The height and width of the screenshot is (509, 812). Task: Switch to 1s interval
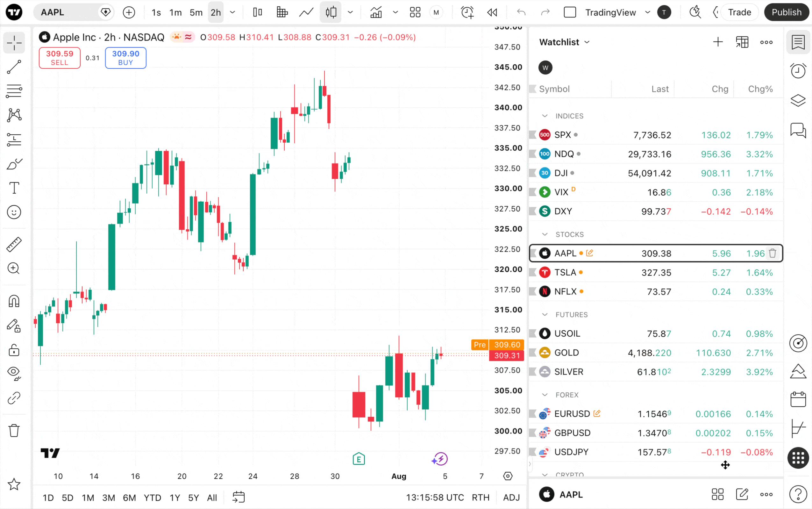(156, 12)
